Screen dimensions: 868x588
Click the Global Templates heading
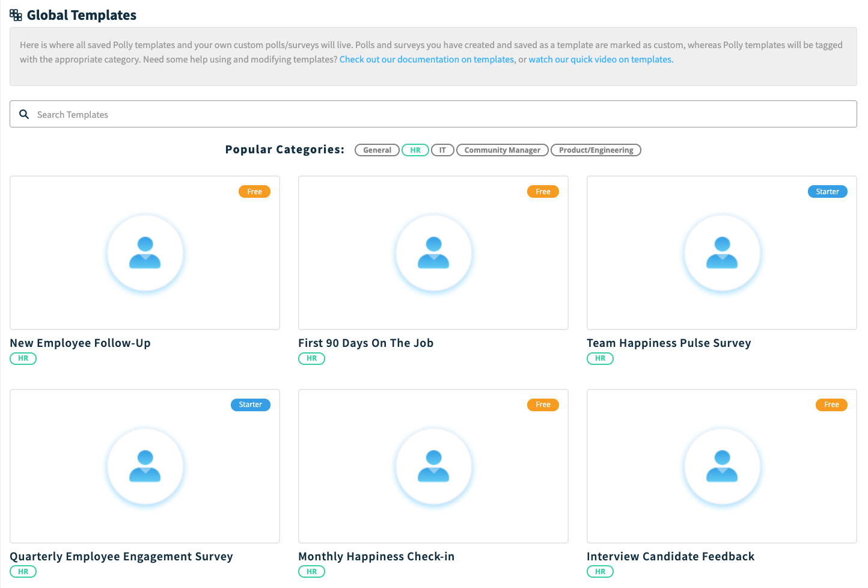[82, 16]
